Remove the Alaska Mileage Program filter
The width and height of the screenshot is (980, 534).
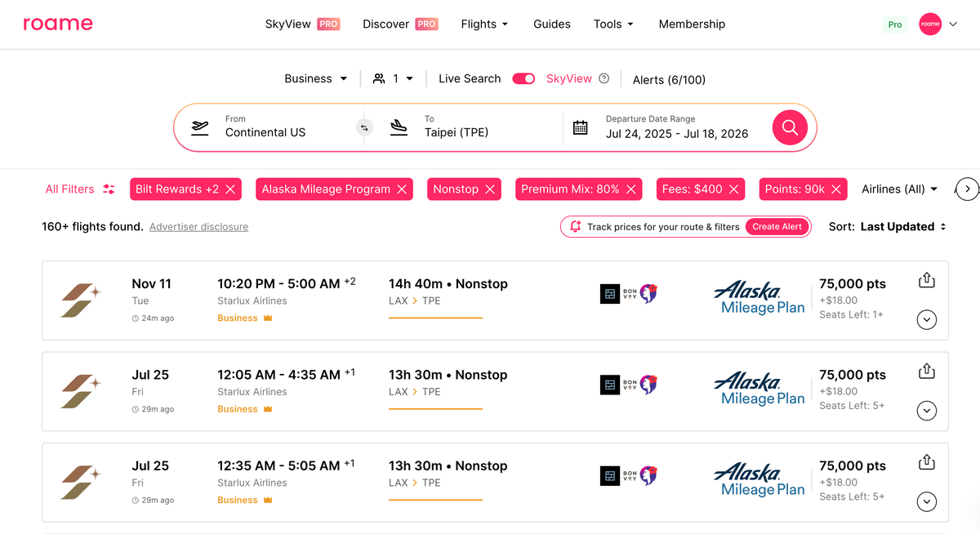402,189
